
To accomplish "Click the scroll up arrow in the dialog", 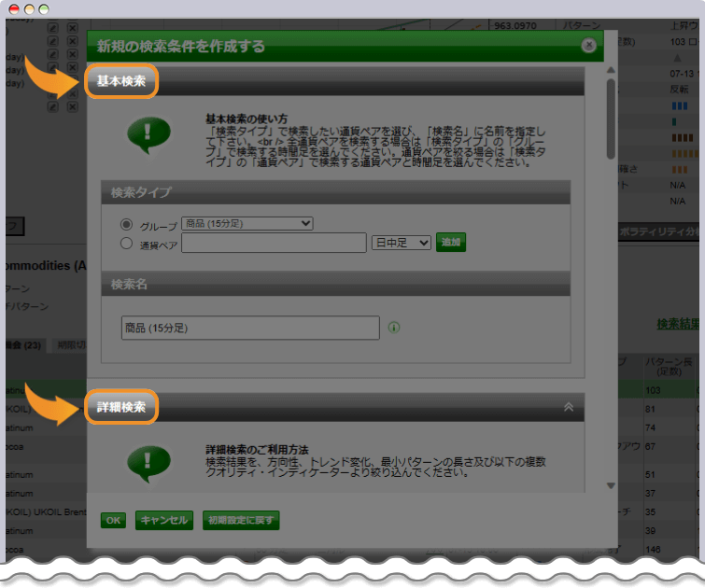I will [611, 69].
